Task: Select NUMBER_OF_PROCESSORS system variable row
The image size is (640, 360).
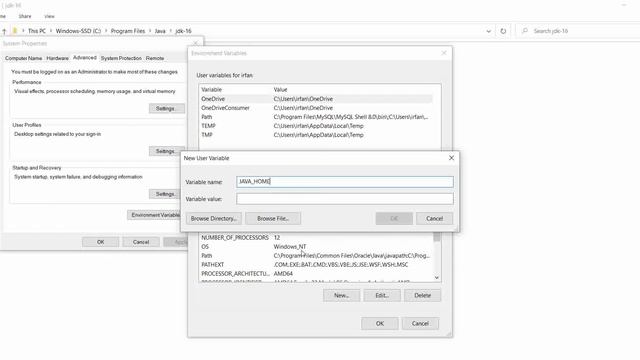Action: click(x=316, y=238)
